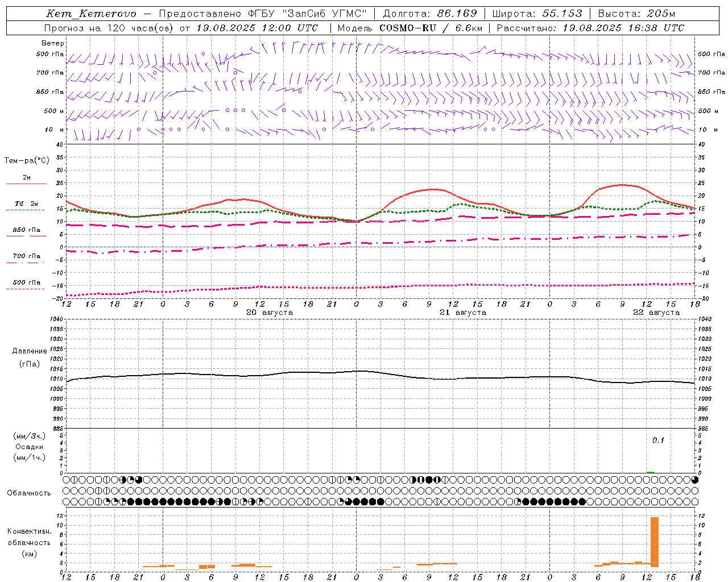This screenshot has width=728, height=582.
Task: Select the 'Долгота: 86.169' header value
Action: click(x=430, y=14)
